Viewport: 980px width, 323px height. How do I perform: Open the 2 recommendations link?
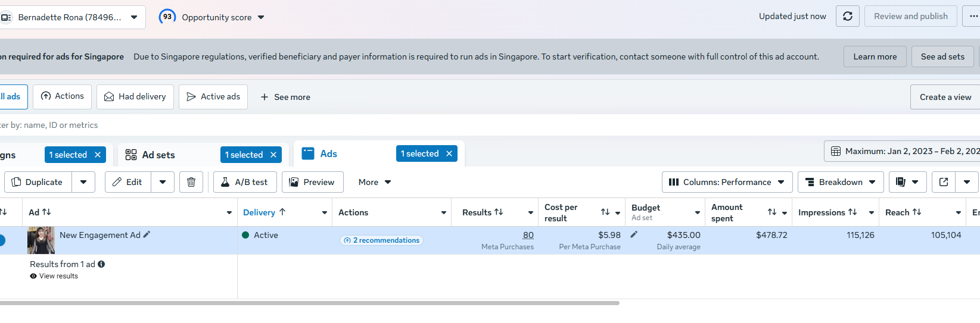pyautogui.click(x=382, y=240)
